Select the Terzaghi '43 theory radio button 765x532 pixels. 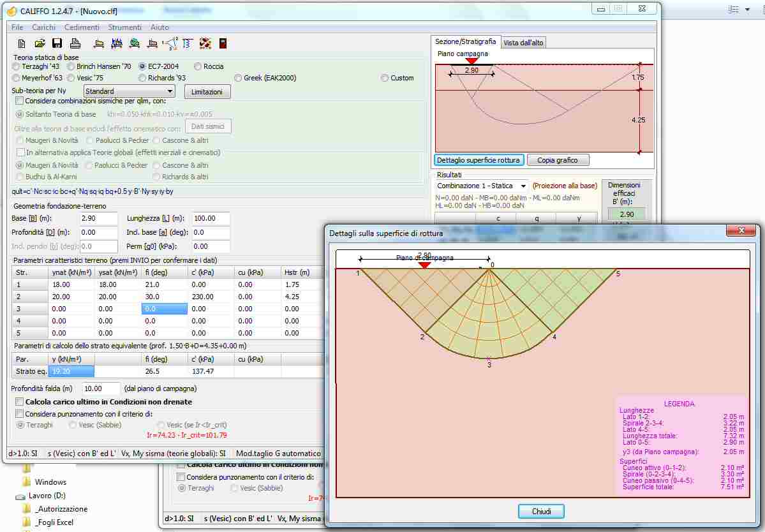point(17,66)
